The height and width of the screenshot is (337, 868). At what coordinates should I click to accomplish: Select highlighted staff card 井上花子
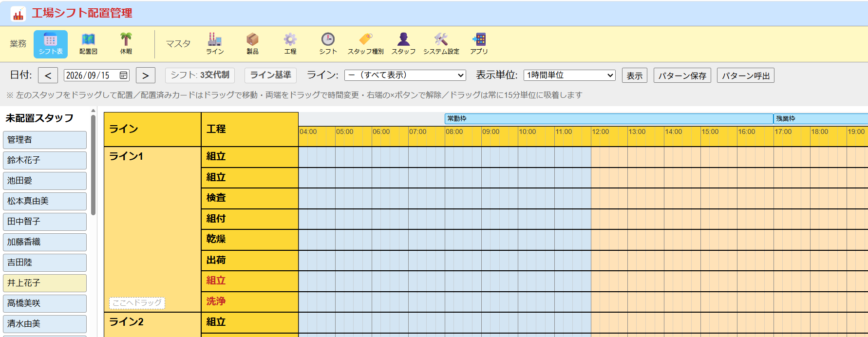pos(45,283)
